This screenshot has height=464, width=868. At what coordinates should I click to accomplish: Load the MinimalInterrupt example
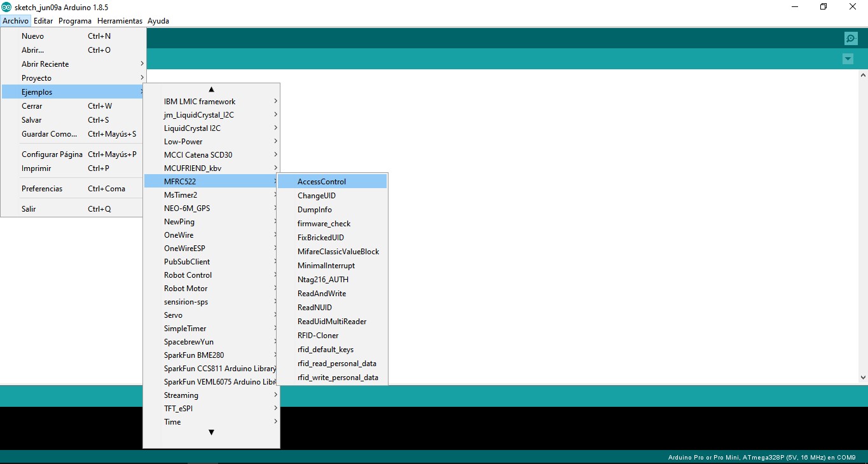pyautogui.click(x=332, y=266)
